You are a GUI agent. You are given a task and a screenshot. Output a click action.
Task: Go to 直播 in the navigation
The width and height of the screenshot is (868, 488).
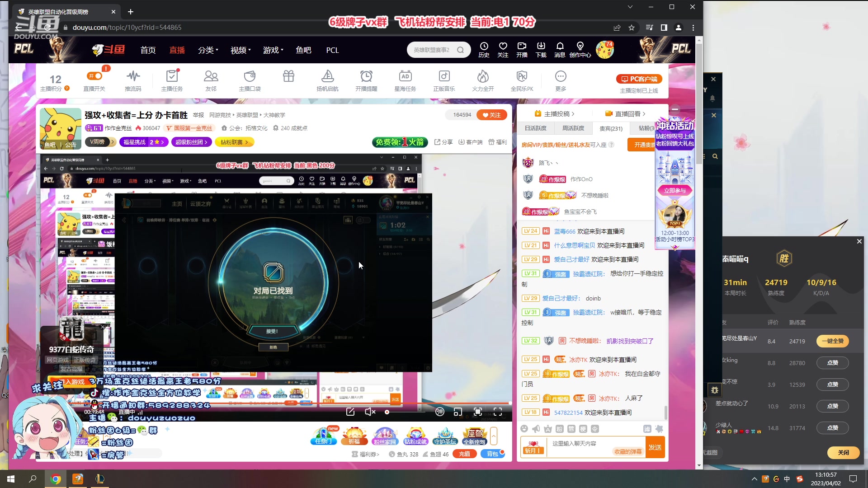177,50
